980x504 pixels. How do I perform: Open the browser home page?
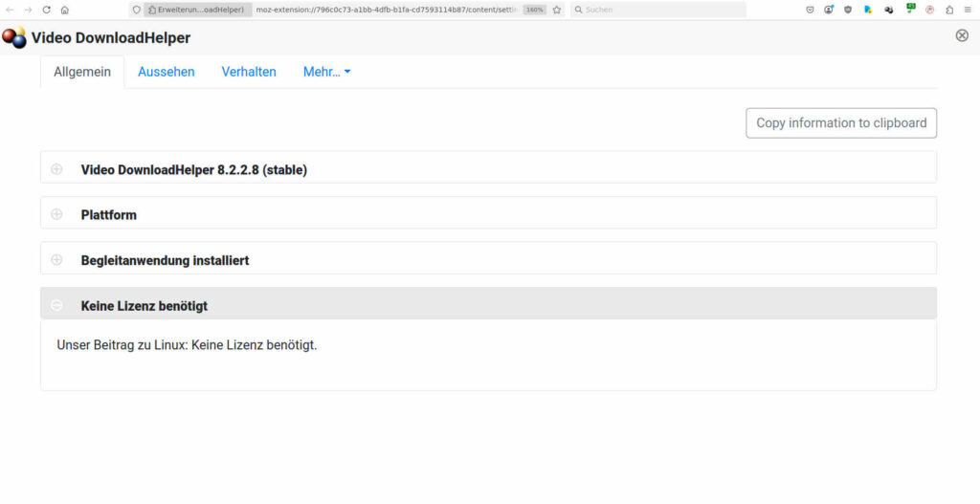pyautogui.click(x=64, y=10)
